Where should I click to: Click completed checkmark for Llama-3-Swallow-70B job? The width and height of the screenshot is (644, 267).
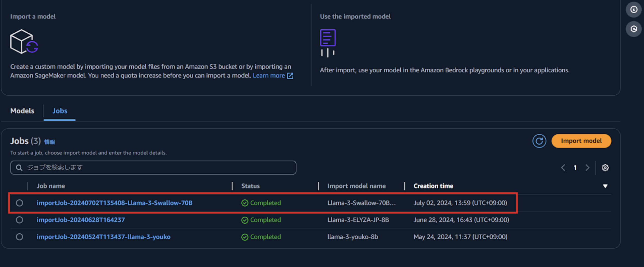pos(245,203)
